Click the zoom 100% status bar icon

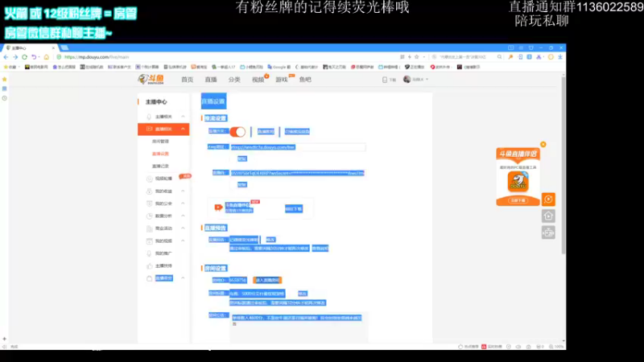click(557, 347)
